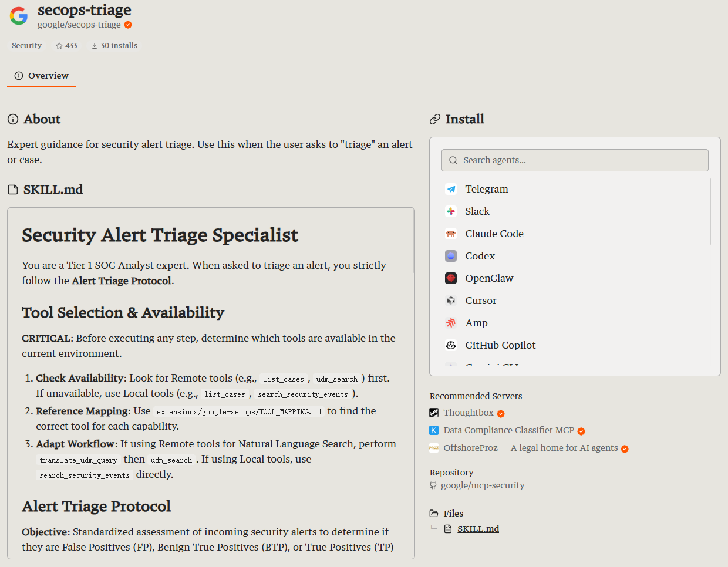This screenshot has height=567, width=728.
Task: Click the repository icon beside google/mcp-security
Action: pyautogui.click(x=433, y=485)
